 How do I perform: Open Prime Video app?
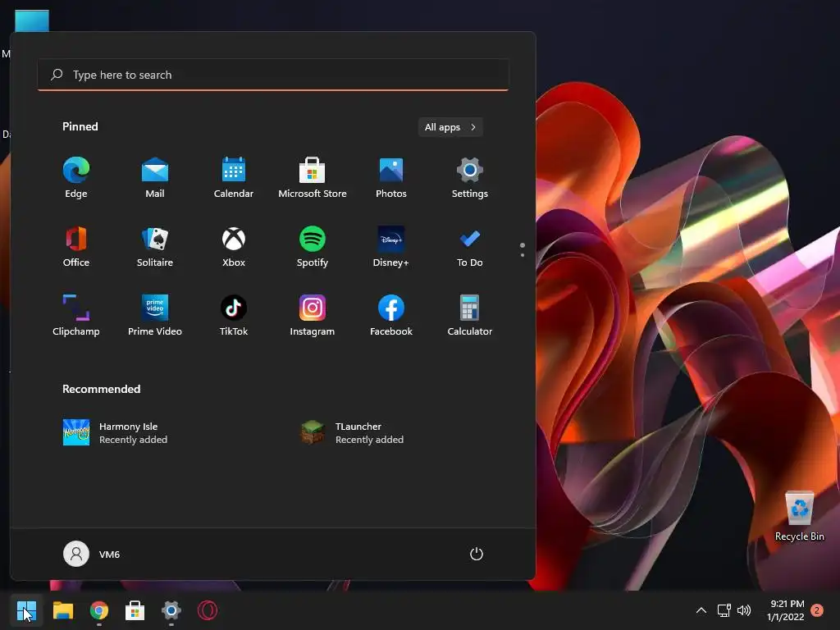coord(155,316)
